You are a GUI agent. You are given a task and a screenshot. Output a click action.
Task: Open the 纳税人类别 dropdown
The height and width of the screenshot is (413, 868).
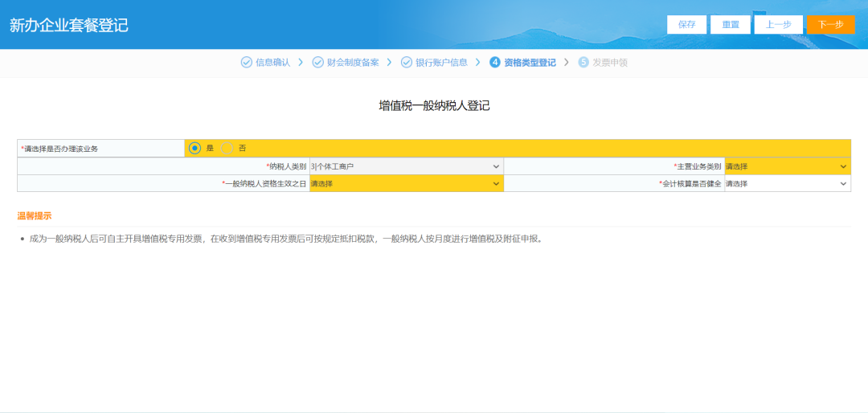point(406,166)
